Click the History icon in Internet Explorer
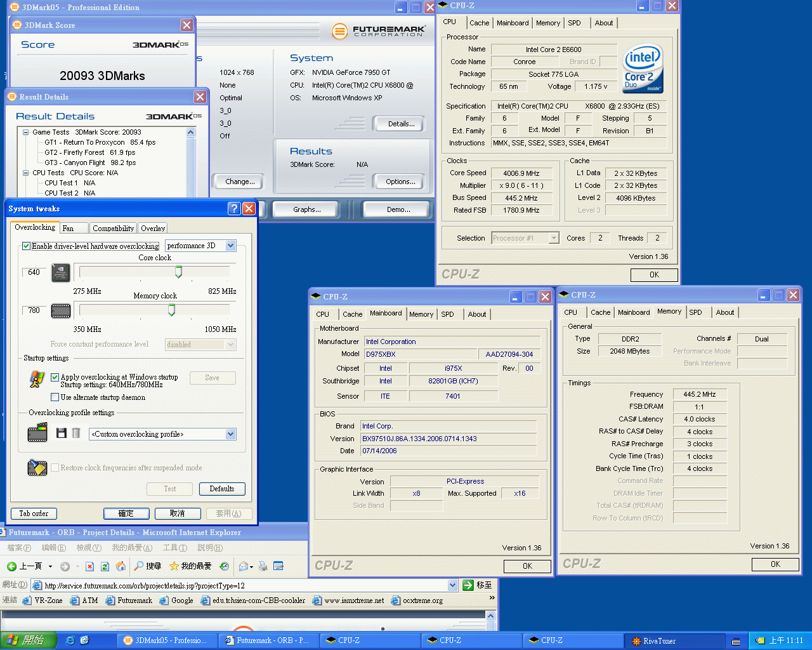This screenshot has height=650, width=812. 224,566
